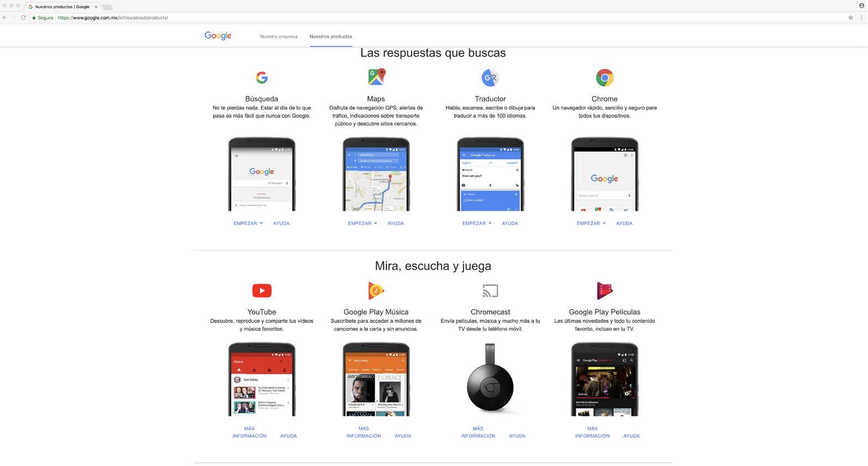The width and height of the screenshot is (868, 466).
Task: Select the Nuestros productos tab
Action: (x=331, y=37)
